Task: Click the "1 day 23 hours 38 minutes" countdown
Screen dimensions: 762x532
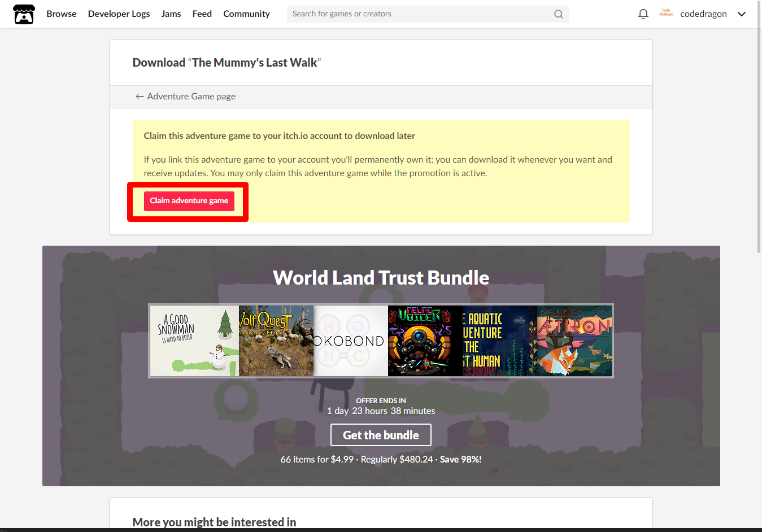Action: (381, 411)
